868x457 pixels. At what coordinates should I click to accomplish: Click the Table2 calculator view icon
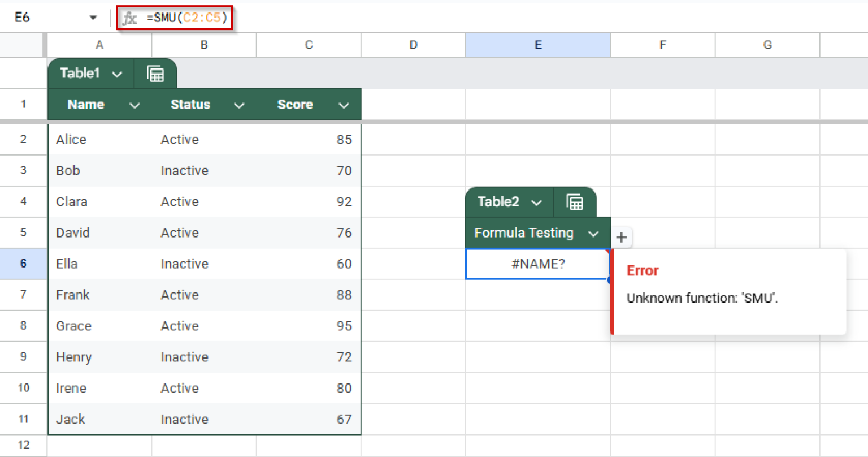point(575,202)
